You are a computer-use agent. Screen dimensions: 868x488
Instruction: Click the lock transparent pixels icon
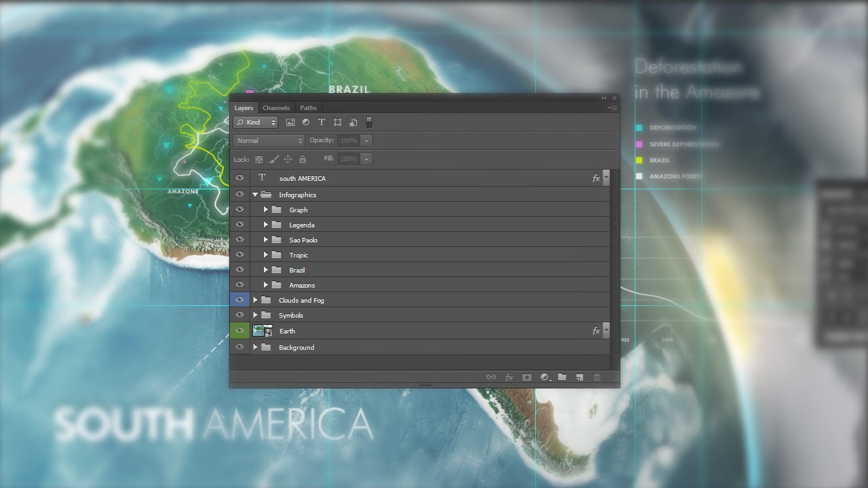point(259,159)
